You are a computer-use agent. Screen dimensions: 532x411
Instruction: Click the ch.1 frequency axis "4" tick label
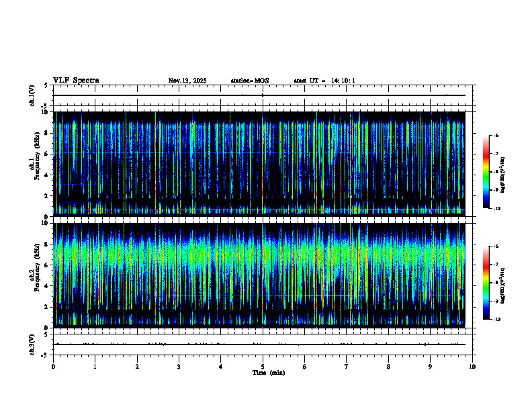coord(47,175)
